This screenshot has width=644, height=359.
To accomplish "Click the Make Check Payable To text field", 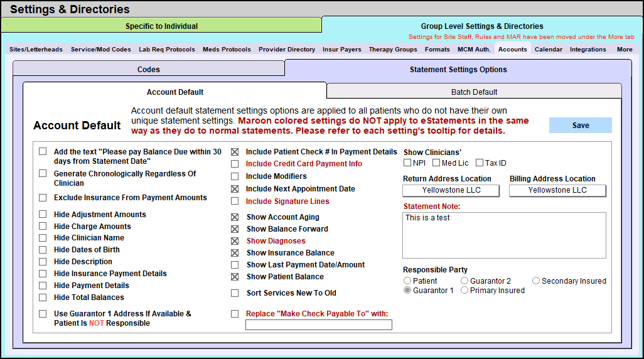I will tap(318, 324).
